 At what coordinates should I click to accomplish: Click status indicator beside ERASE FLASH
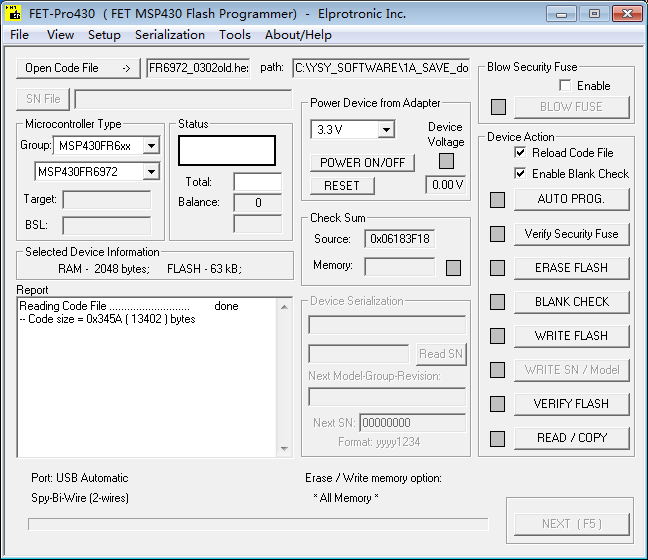(x=497, y=268)
